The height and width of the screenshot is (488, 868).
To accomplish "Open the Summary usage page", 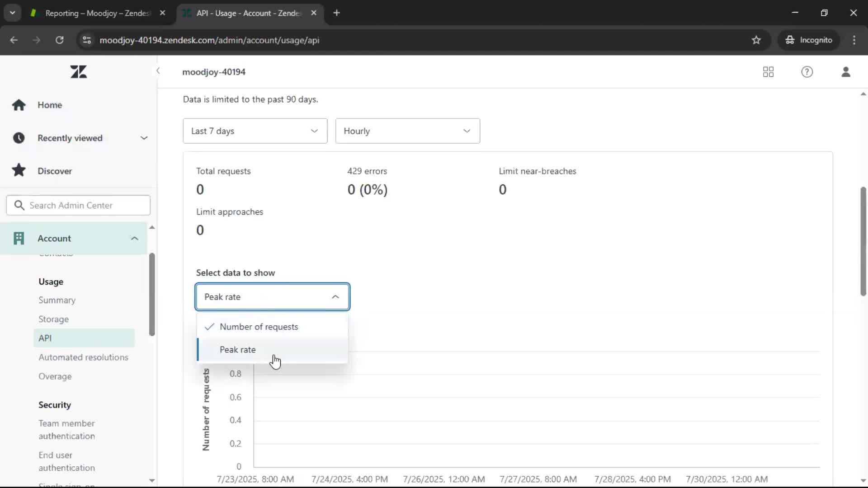I will [57, 300].
